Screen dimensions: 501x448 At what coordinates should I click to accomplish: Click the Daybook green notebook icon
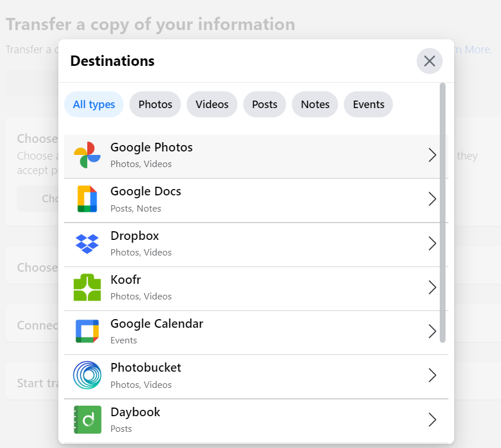pyautogui.click(x=87, y=420)
